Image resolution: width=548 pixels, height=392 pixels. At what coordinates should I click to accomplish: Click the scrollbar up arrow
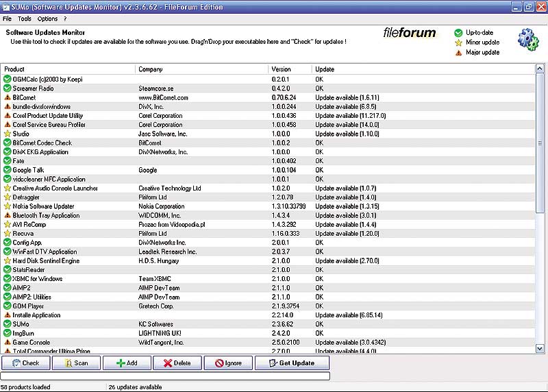click(x=540, y=69)
